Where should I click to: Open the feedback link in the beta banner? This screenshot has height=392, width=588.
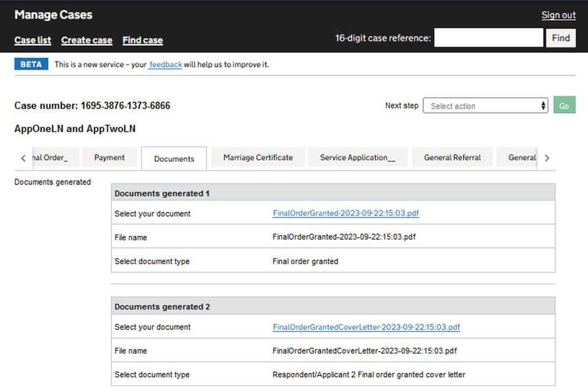coord(165,64)
